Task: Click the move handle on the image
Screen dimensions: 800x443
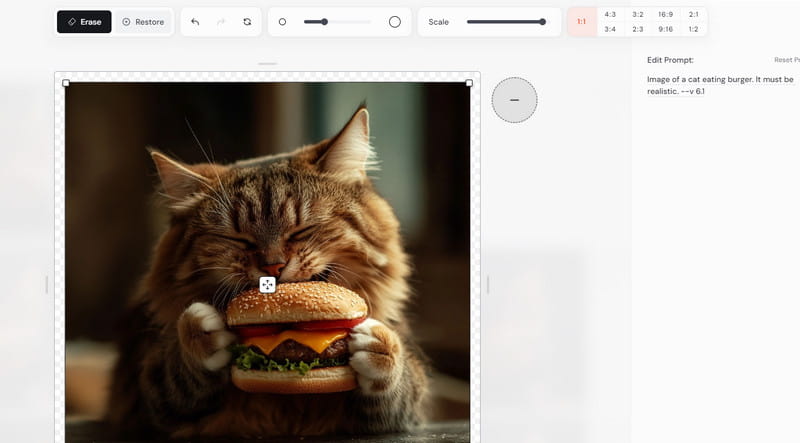Action: 267,285
